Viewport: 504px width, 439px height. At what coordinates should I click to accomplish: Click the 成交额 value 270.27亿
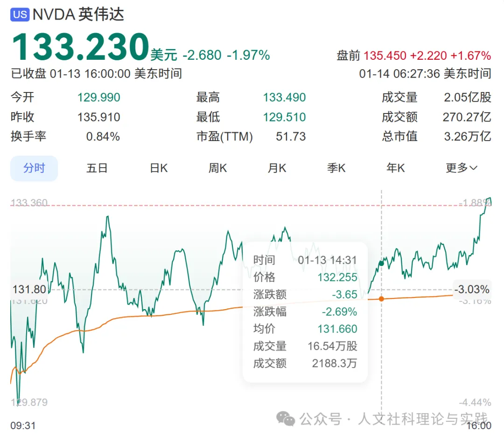pos(467,117)
